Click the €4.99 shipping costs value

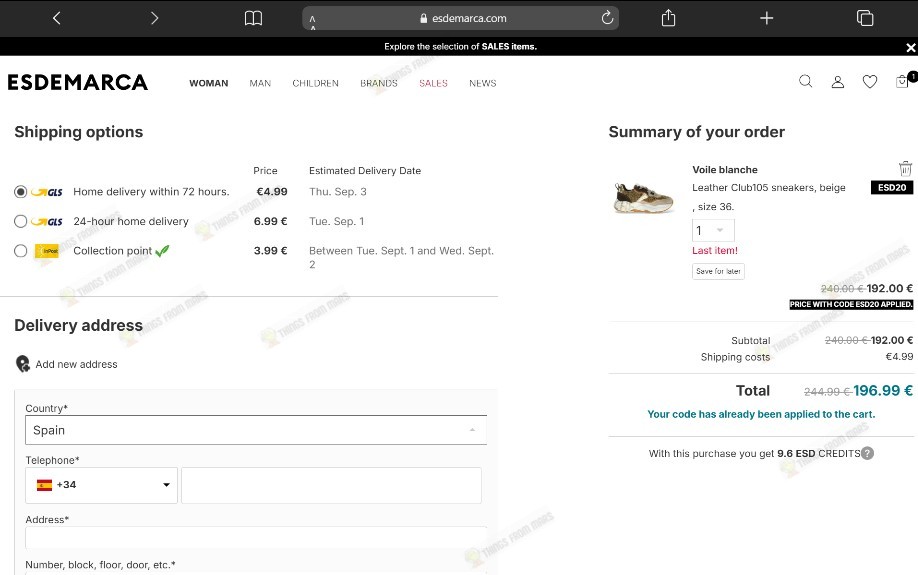pyautogui.click(x=899, y=357)
